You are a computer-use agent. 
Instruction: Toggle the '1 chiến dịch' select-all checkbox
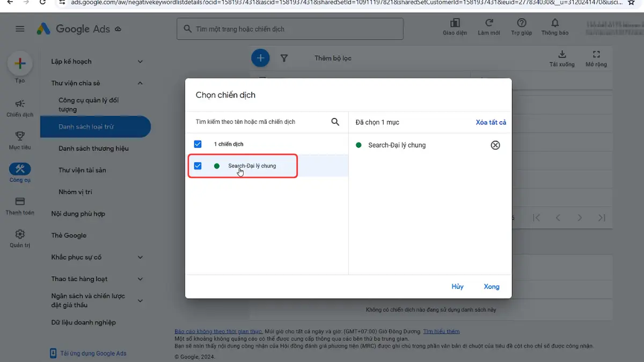[197, 144]
